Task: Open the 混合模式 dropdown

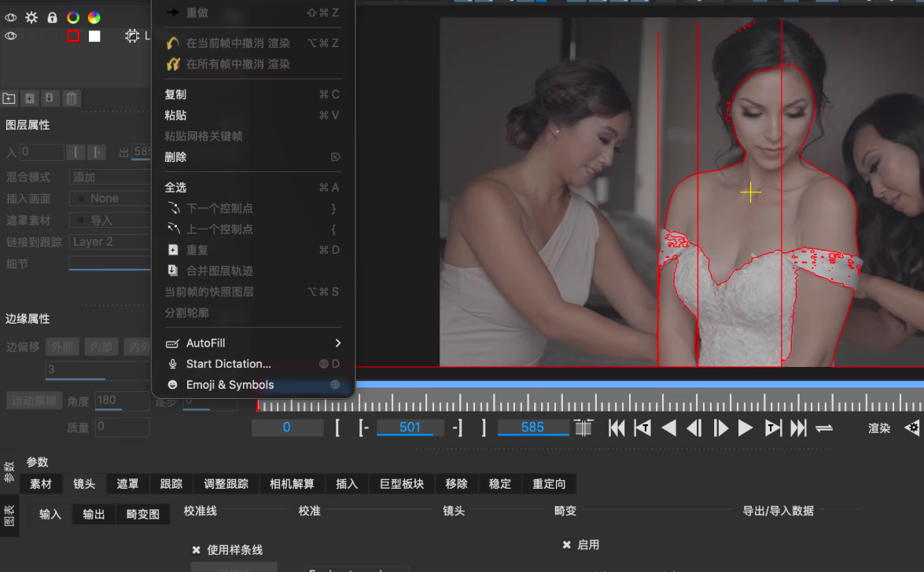Action: pos(109,177)
